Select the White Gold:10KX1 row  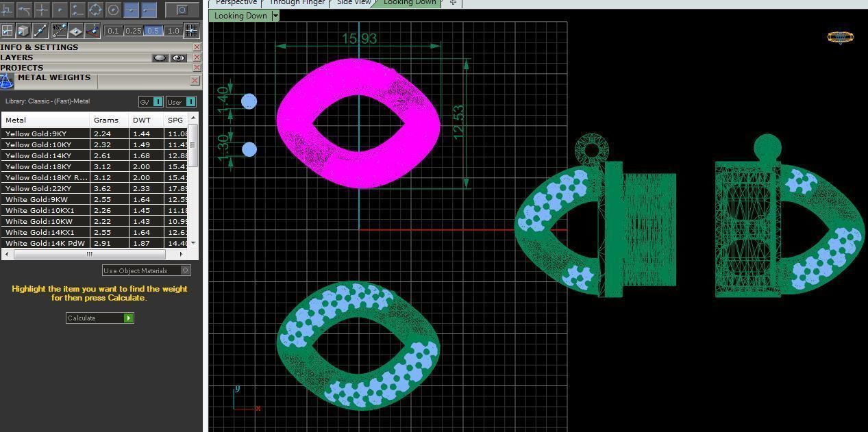coord(95,210)
